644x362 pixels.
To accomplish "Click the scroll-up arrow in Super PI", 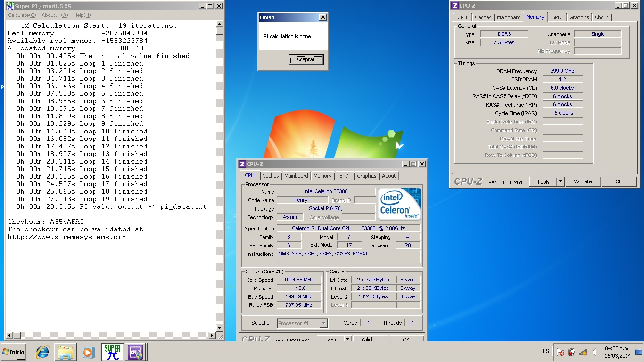I will click(220, 24).
